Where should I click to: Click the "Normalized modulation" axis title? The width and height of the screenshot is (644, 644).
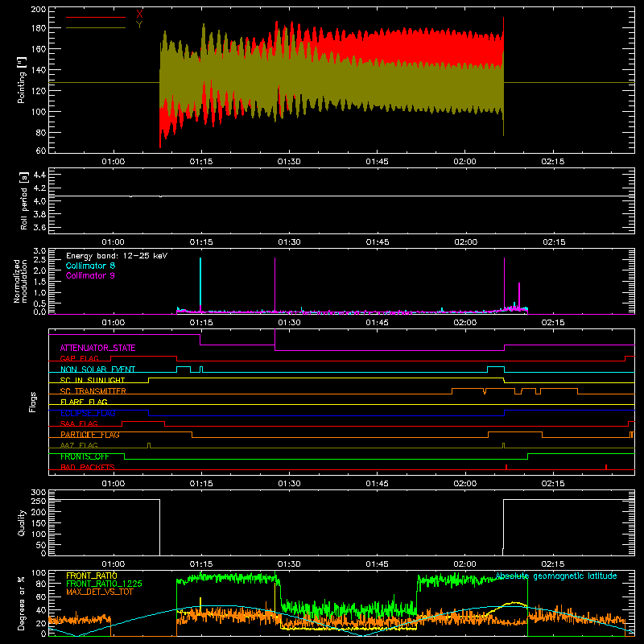[20, 281]
